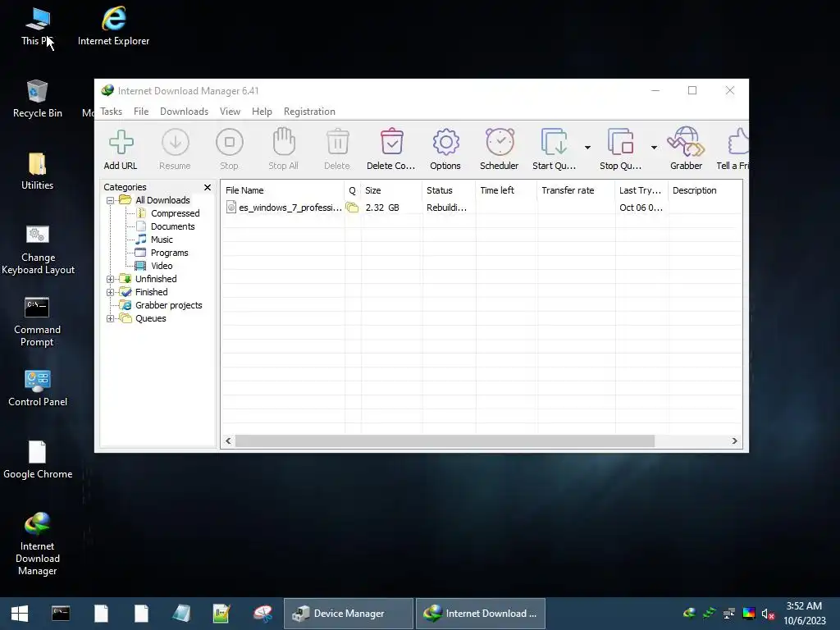Viewport: 840px width, 630px height.
Task: Open the Google Chrome desktop shortcut
Action: click(38, 459)
